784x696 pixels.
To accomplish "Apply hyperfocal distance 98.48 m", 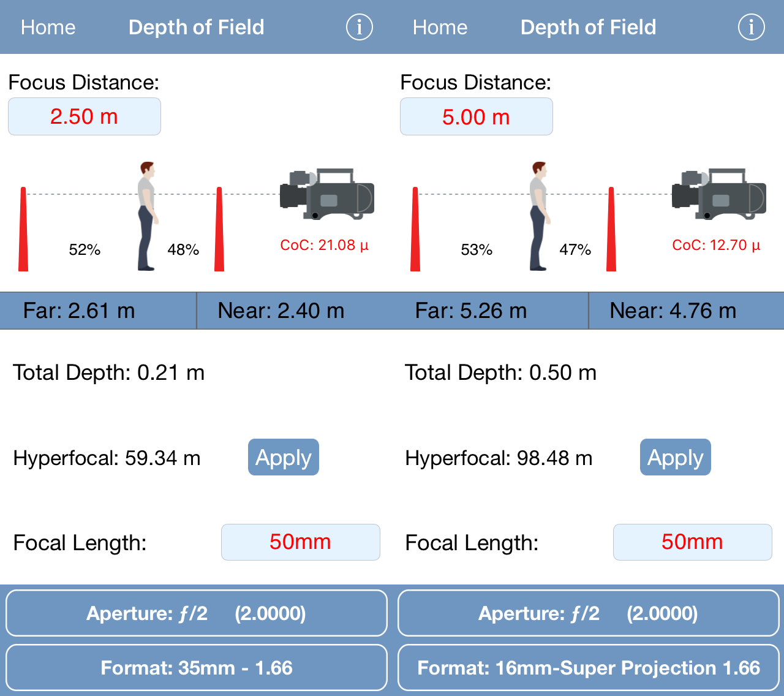I will 676,457.
